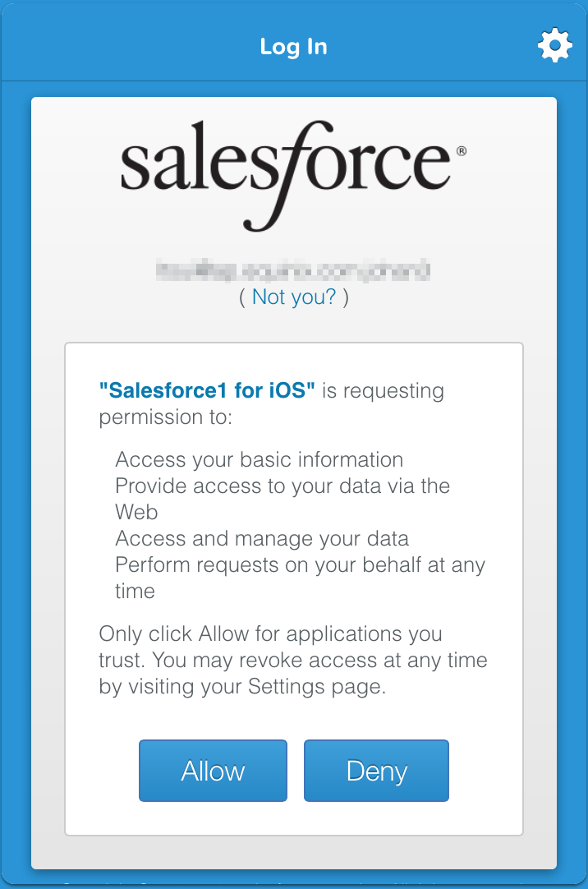Select "Access your basic information" permission line

260,460
